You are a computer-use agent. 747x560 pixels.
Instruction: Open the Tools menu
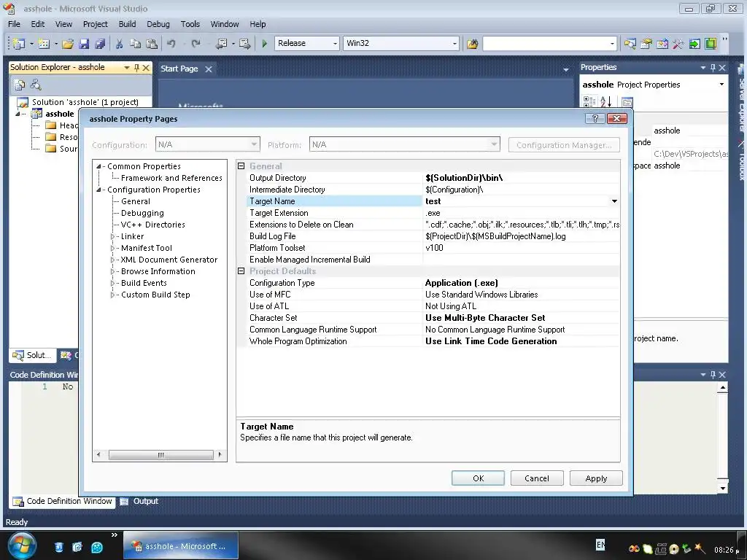190,24
